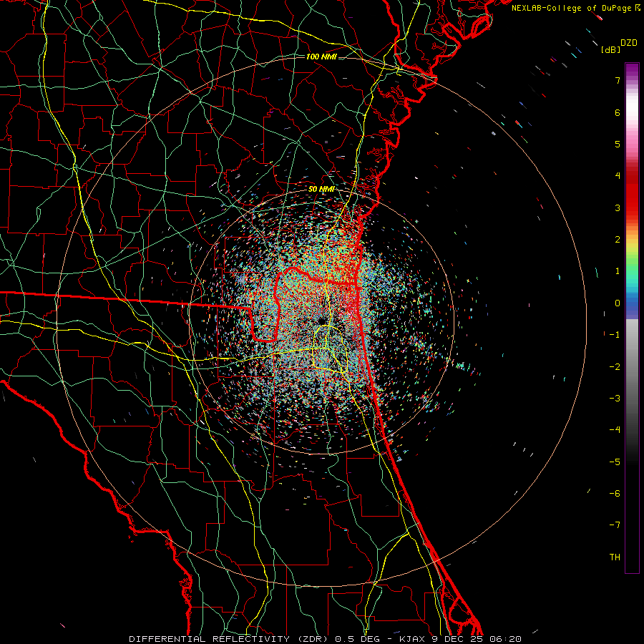Click the 1 value on color scale

(618, 271)
